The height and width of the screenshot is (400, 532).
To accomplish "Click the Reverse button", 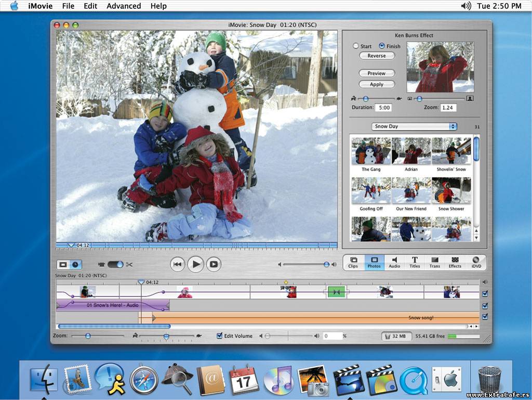I will [x=377, y=56].
